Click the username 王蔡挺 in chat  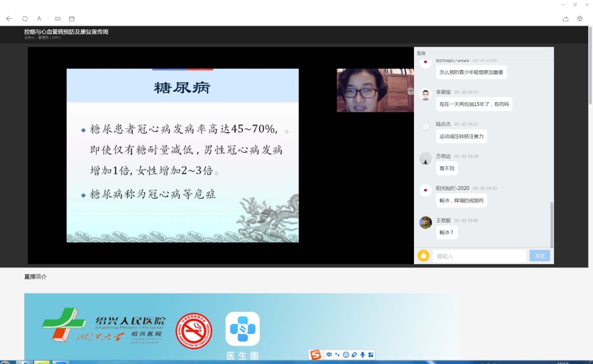[443, 221]
